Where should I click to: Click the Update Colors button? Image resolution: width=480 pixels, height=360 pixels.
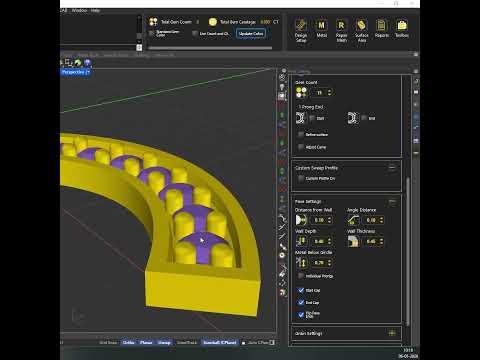[251, 33]
